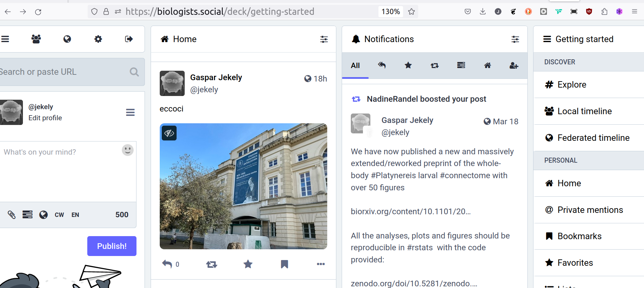Click the attach media paperclip icon
This screenshot has width=644, height=288.
point(12,215)
